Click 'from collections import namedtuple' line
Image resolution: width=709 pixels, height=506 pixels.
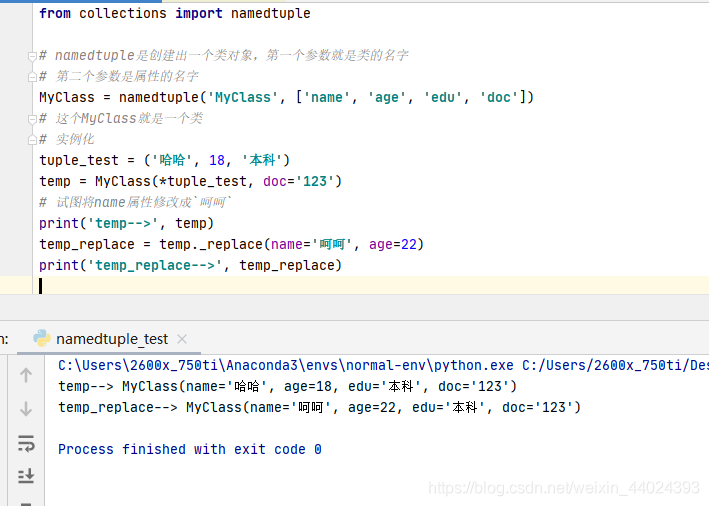175,14
